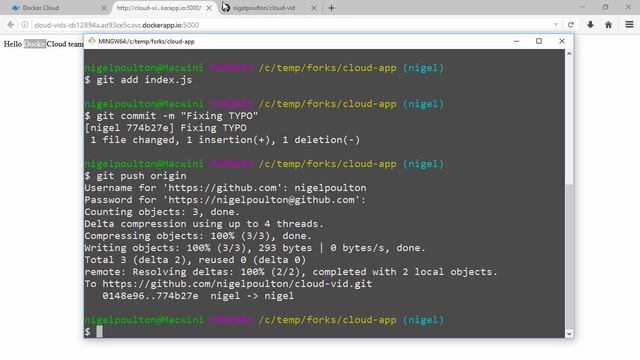
Task: Click the 'Hello' text on the web page
Action: 13,44
